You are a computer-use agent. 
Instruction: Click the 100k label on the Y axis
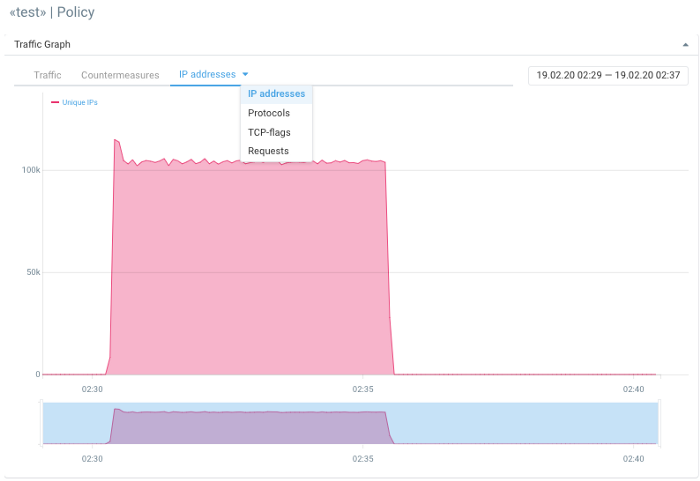pos(30,170)
